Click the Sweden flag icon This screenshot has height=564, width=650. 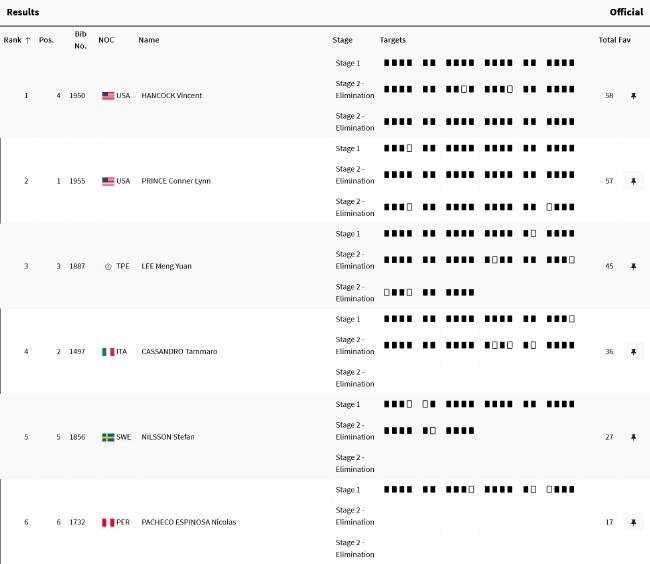pyautogui.click(x=108, y=437)
